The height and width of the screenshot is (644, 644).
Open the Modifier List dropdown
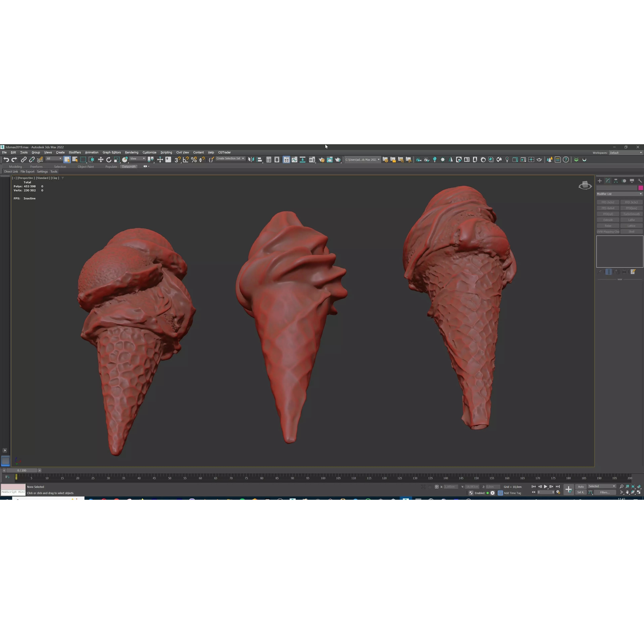click(x=619, y=194)
